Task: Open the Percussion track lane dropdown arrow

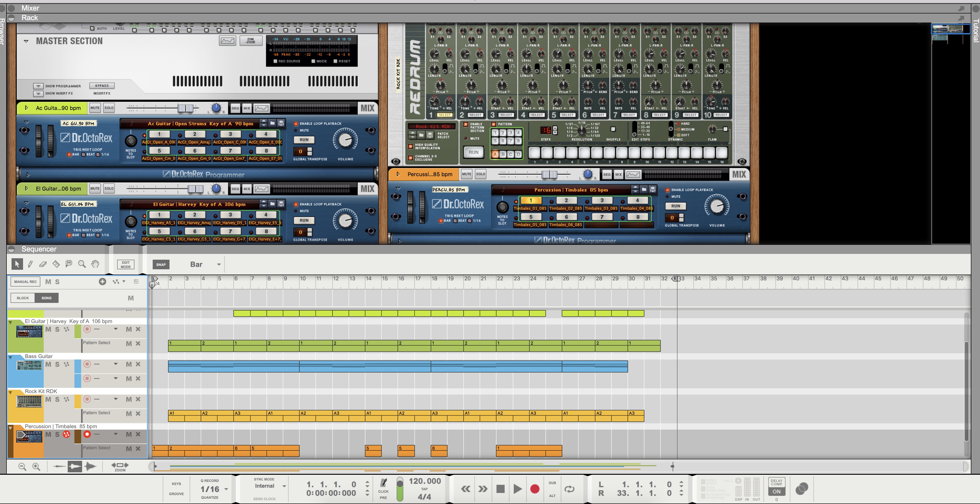Action: pos(115,434)
